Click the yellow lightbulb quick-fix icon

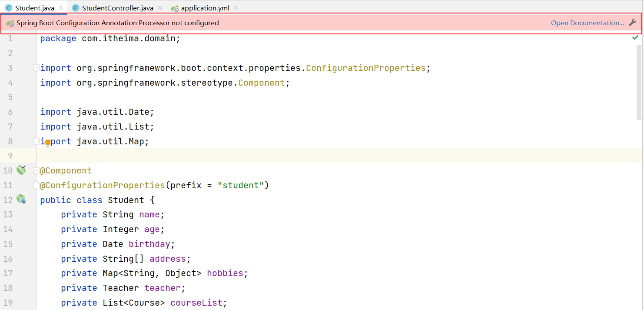[x=48, y=143]
